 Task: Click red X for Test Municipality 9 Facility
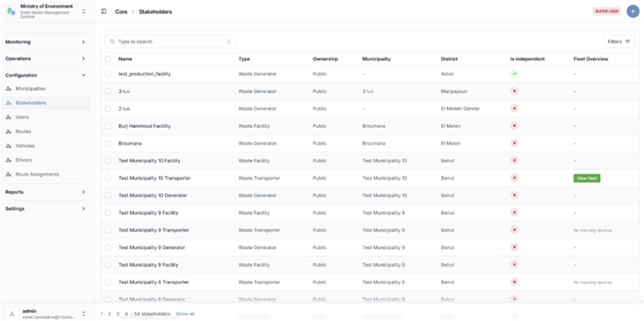[514, 213]
